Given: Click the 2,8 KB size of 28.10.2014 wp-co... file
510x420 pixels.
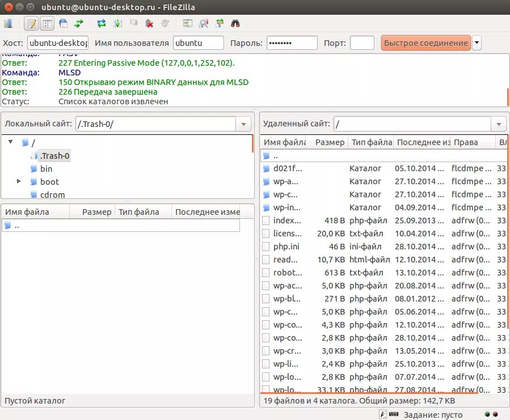Looking at the screenshot, I should click(x=333, y=338).
